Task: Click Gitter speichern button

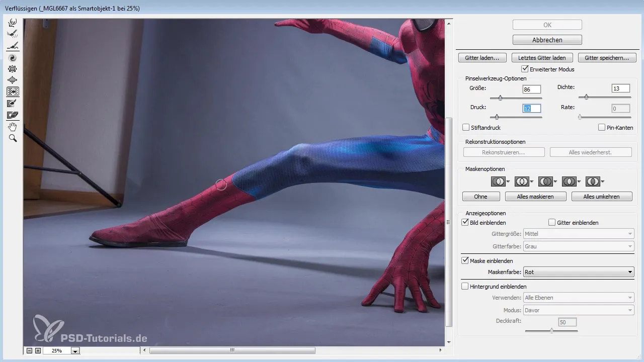Action: click(x=607, y=58)
